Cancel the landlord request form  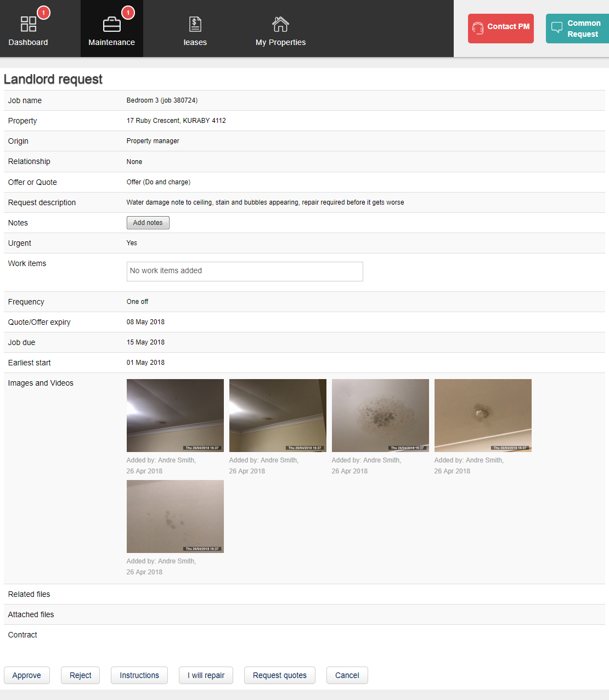[x=347, y=675]
